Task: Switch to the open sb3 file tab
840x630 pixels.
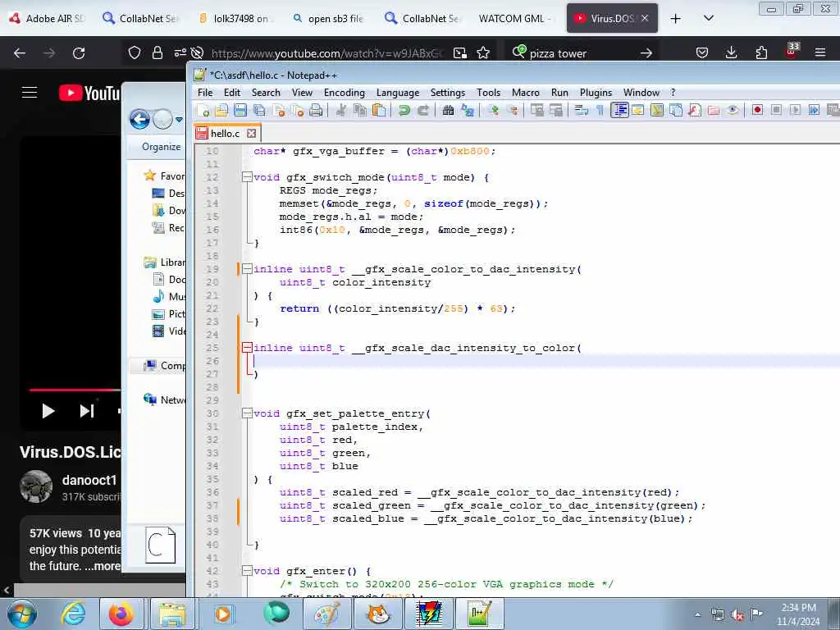Action: 330,18
